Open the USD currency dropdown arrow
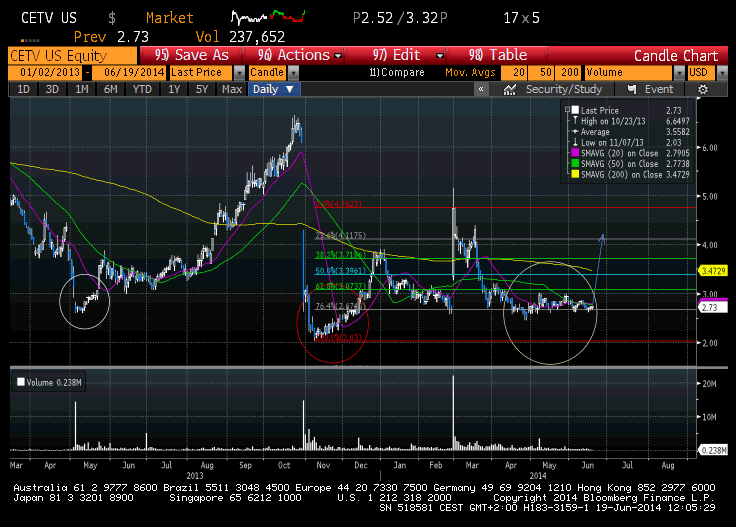Viewport: 736px width, 527px height. [722, 73]
